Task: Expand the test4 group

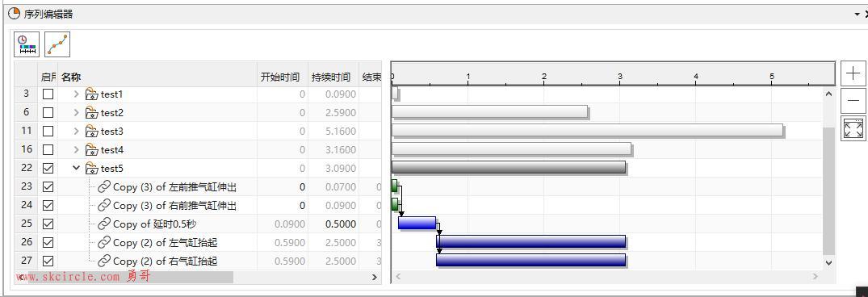Action: [77, 150]
